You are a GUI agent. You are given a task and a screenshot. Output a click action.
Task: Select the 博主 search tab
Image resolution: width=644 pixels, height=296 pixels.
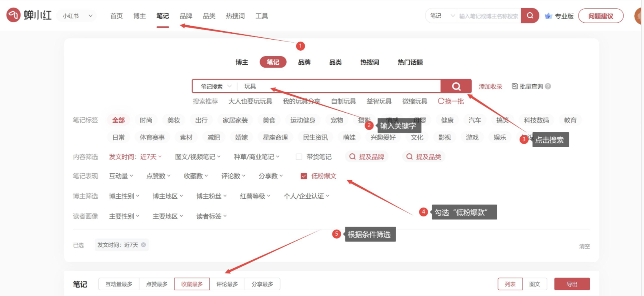pyautogui.click(x=242, y=62)
